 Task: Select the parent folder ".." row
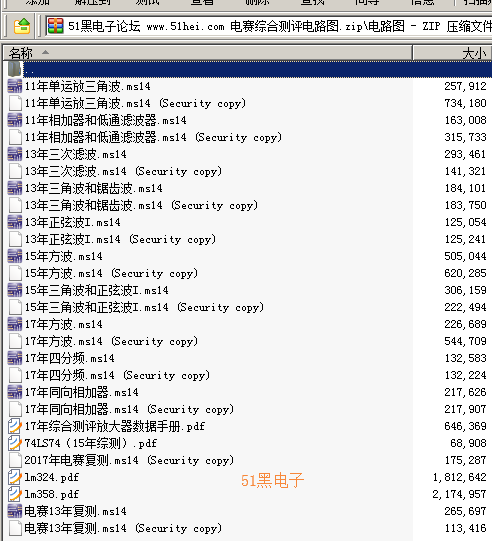coord(248,69)
